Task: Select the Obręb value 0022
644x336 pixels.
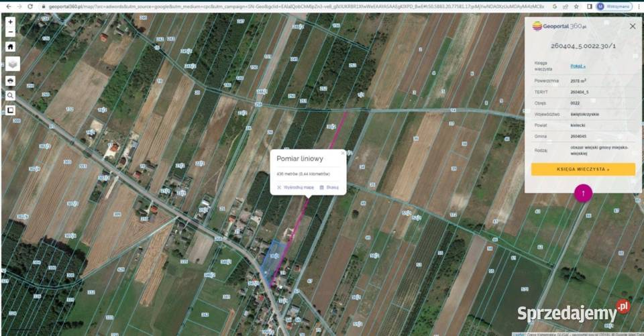Action: coord(575,103)
